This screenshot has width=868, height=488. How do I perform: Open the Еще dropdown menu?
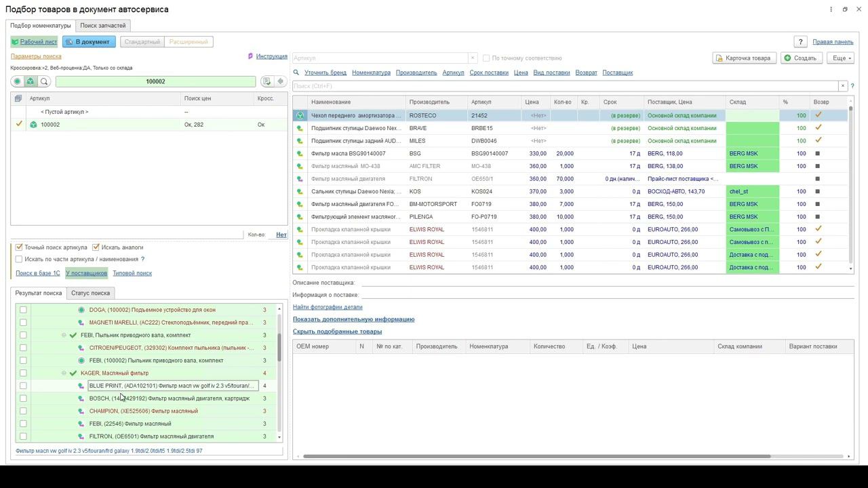point(842,58)
